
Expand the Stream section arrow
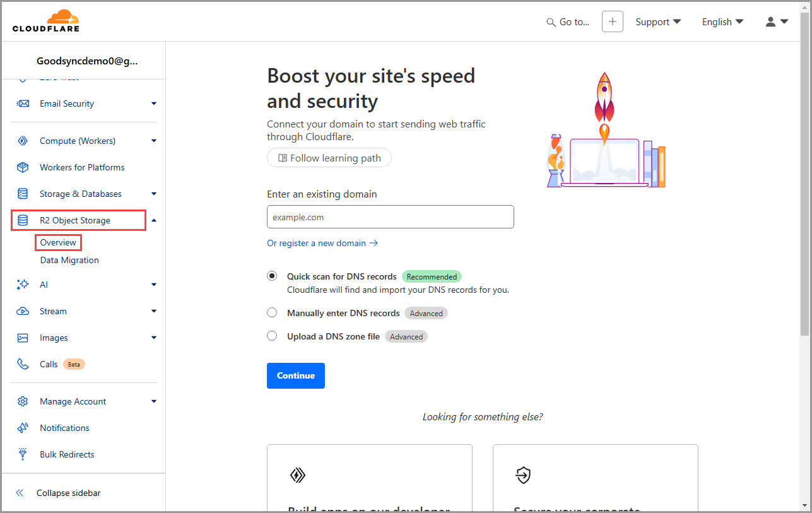pyautogui.click(x=154, y=311)
